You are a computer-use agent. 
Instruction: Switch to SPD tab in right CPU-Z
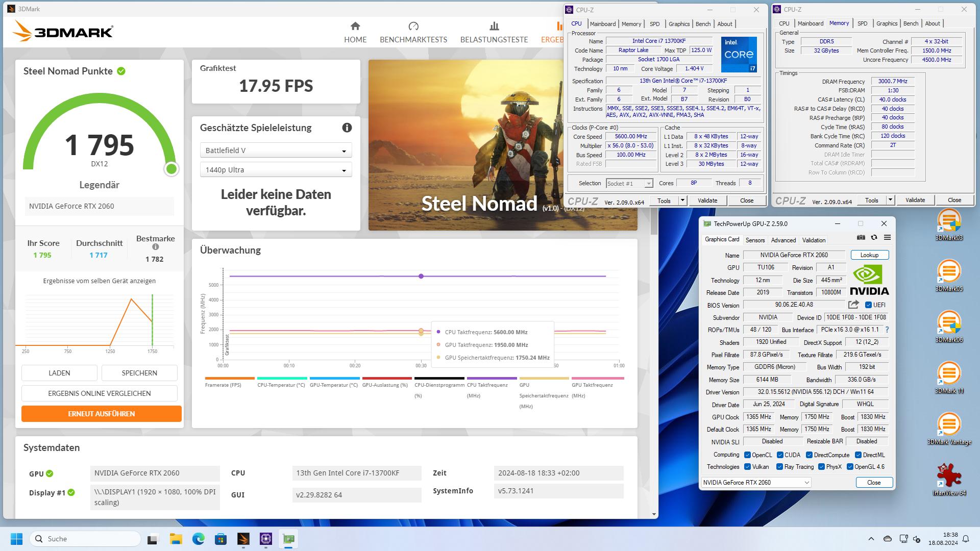[862, 23]
